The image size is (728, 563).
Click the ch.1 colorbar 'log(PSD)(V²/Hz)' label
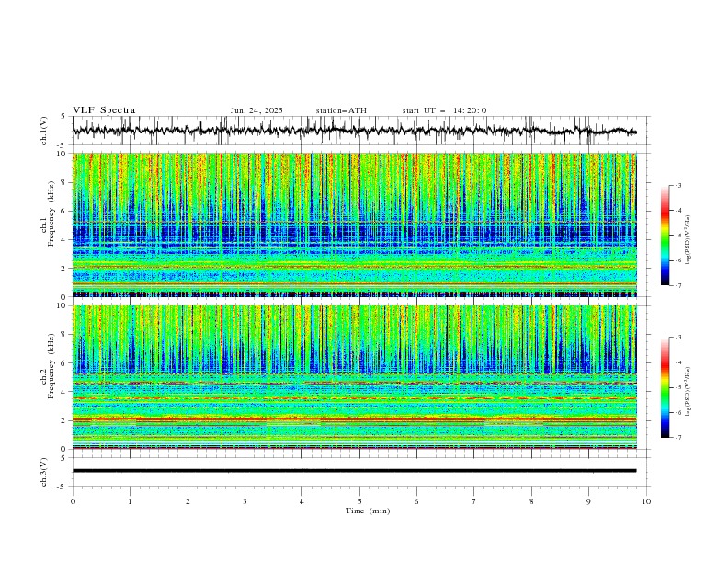(688, 240)
